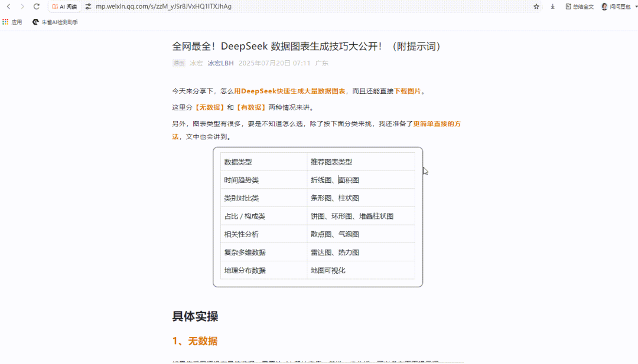The width and height of the screenshot is (638, 364).
Task: Click the 1、无数据 subheading
Action: tap(195, 341)
